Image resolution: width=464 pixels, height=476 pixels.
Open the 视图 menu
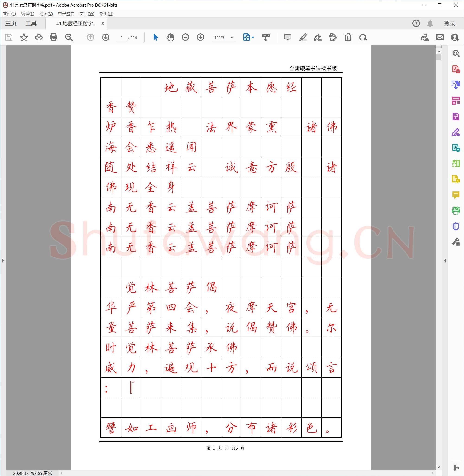click(x=45, y=14)
